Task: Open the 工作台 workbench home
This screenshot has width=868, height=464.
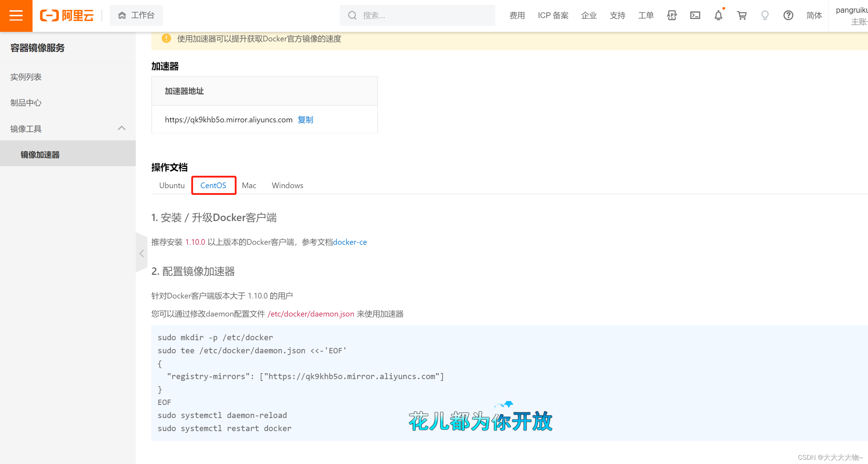Action: point(136,16)
